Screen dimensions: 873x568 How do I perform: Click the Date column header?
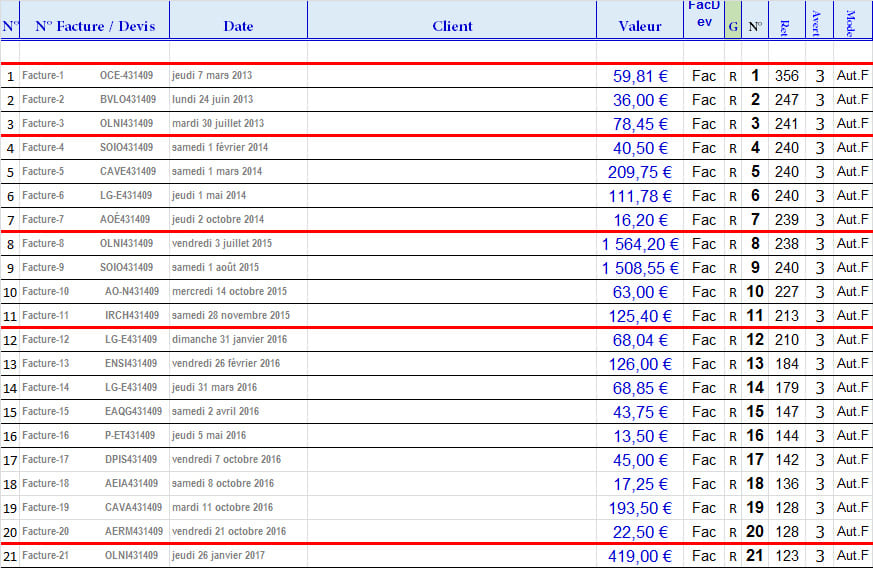click(x=238, y=26)
